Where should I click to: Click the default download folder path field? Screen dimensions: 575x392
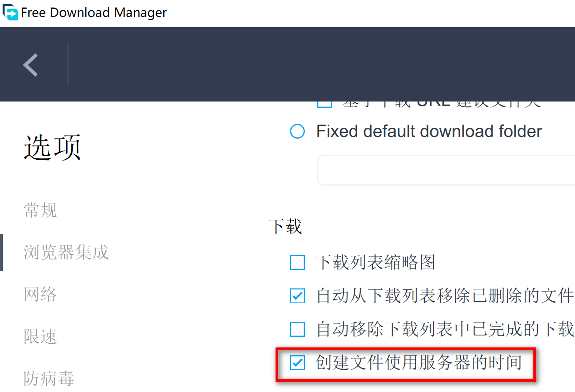tap(445, 170)
